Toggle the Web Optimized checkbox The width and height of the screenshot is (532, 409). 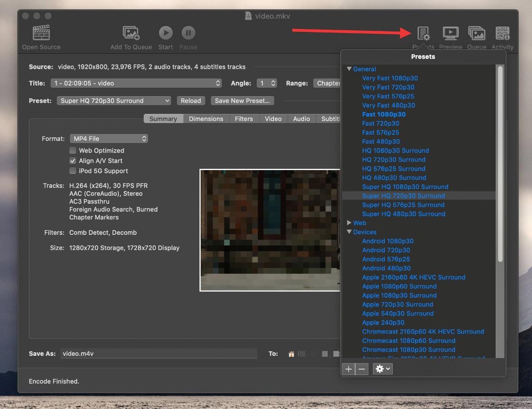click(x=73, y=151)
